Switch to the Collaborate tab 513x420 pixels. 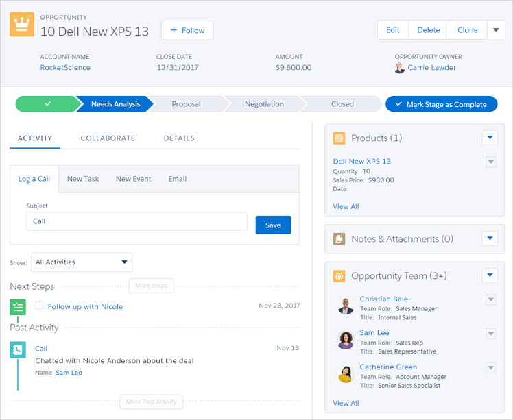(x=108, y=138)
